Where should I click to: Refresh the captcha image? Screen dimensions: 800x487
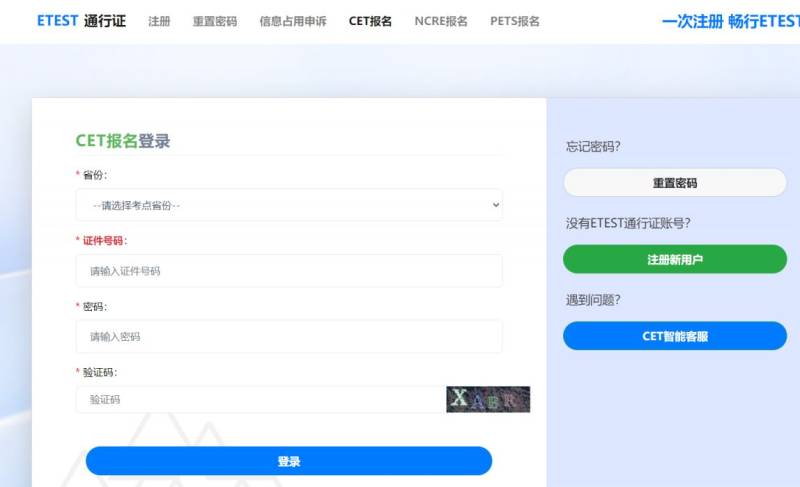point(488,399)
